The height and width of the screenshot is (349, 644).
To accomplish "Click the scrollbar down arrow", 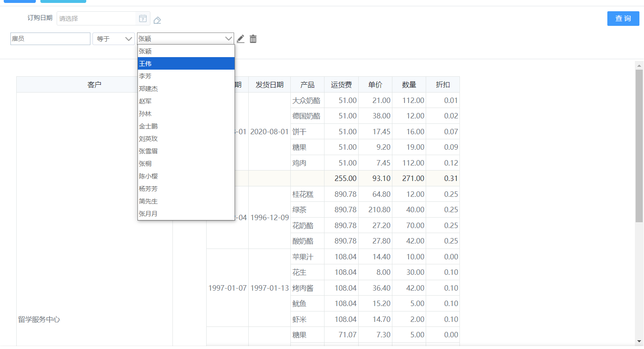I will coord(639,341).
